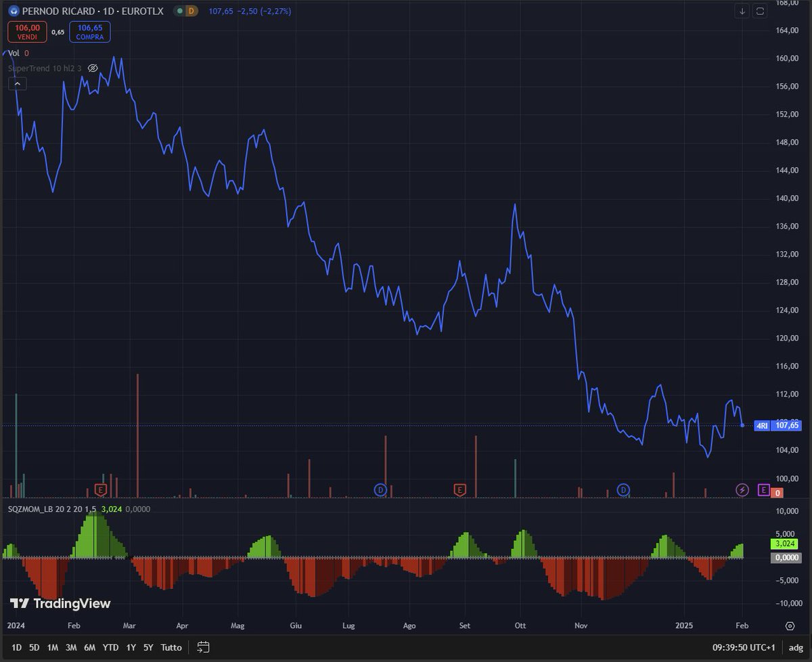Click the purple lightning bolt event icon
This screenshot has height=662, width=812.
pos(742,489)
